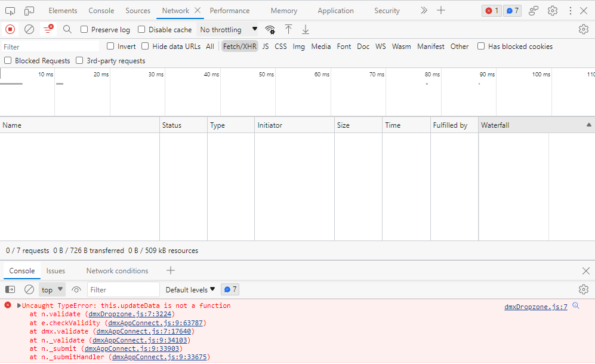Open network conditions wifi icon

270,30
